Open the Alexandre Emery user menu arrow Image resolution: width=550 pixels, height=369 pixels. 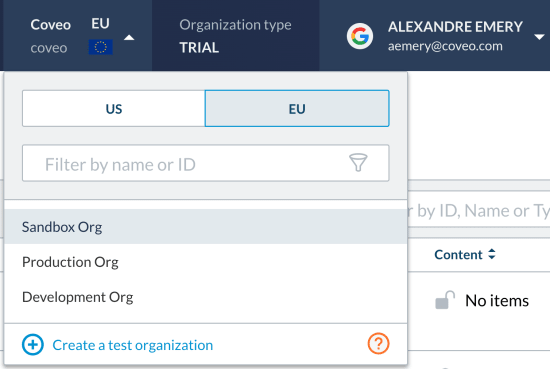click(539, 37)
